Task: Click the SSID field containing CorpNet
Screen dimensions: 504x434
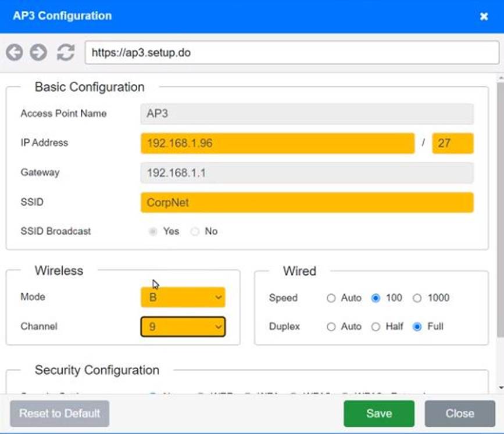Action: pyautogui.click(x=306, y=203)
